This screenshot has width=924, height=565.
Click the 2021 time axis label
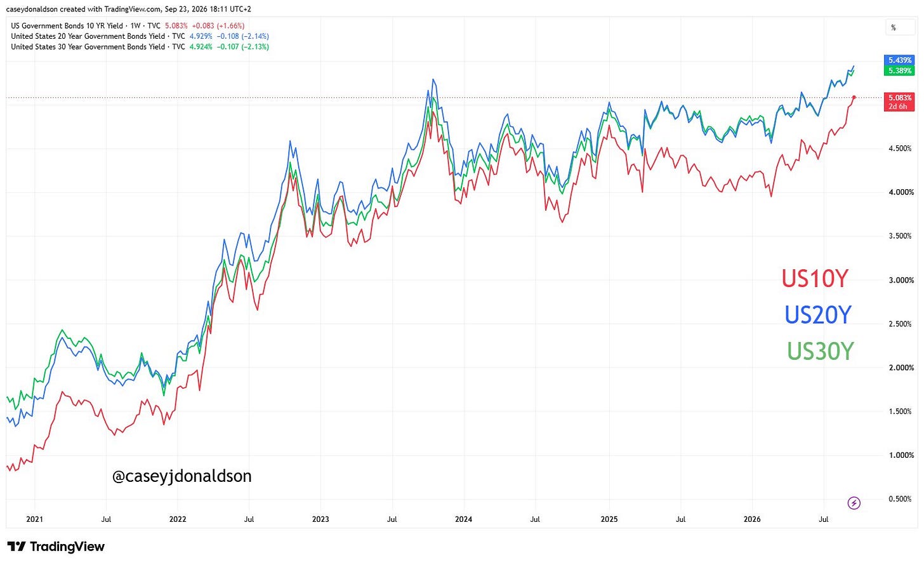pyautogui.click(x=34, y=519)
